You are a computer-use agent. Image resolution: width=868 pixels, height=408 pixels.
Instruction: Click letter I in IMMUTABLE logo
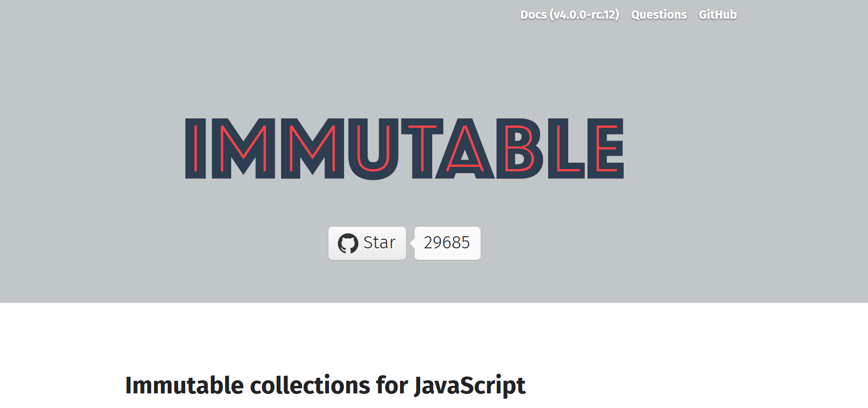click(196, 149)
